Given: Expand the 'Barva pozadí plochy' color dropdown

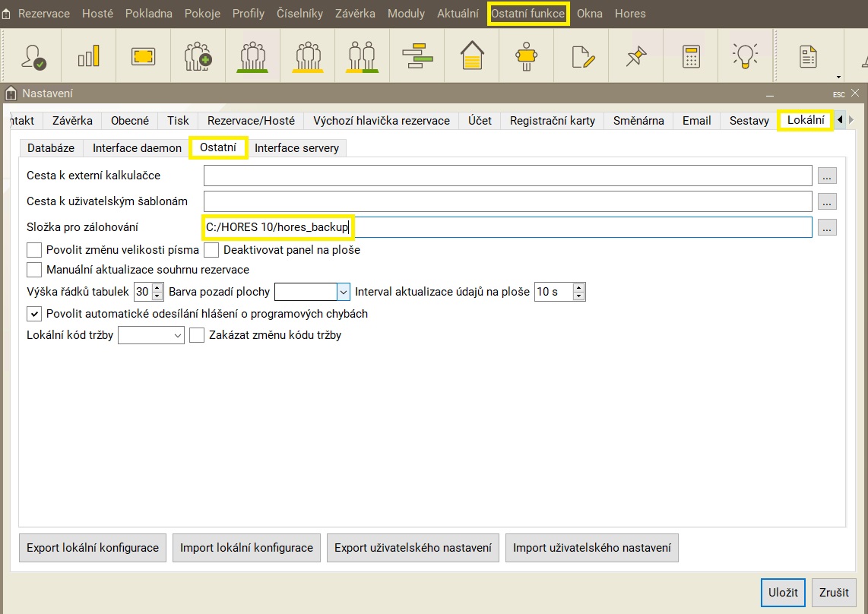Looking at the screenshot, I should click(343, 292).
